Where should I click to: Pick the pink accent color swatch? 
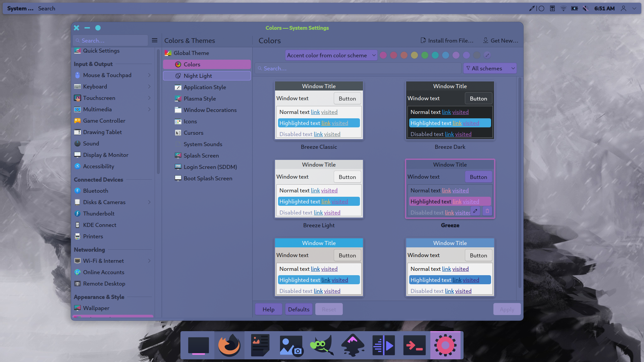point(383,55)
